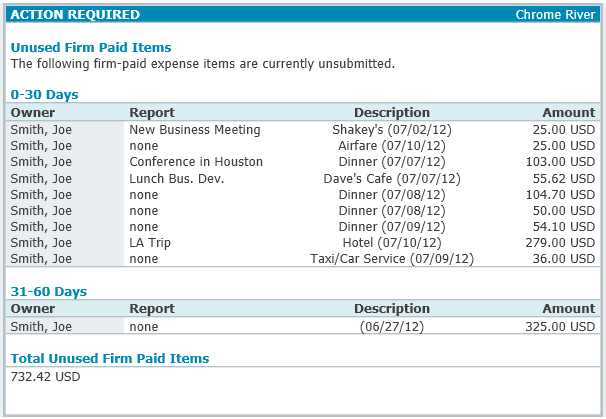The height and width of the screenshot is (419, 606).
Task: Click the Total Unused Firm Paid Items heading
Action: coord(110,358)
